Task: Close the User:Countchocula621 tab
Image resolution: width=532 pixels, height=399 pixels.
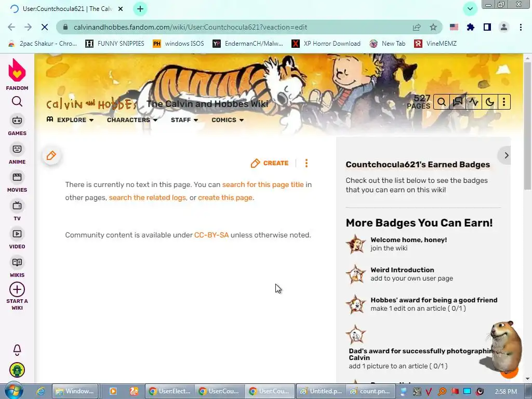Action: pos(121,9)
